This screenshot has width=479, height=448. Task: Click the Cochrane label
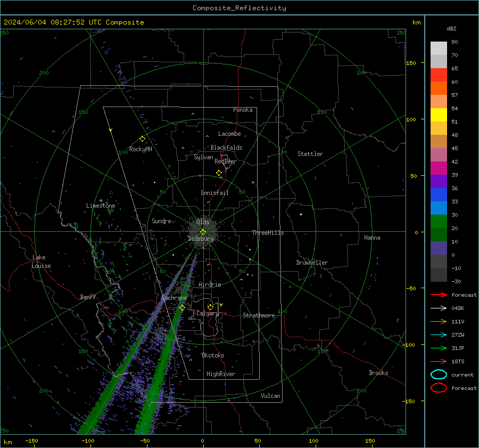coord(174,298)
